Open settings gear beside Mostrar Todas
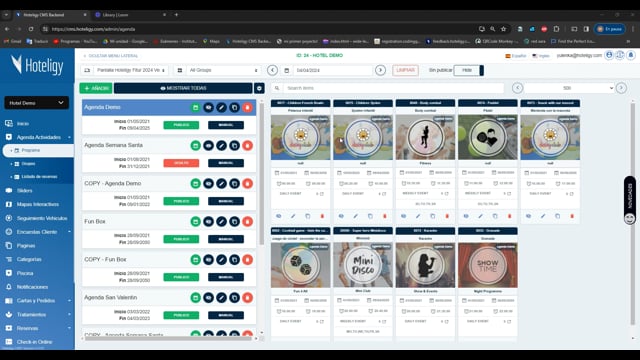 (259, 88)
